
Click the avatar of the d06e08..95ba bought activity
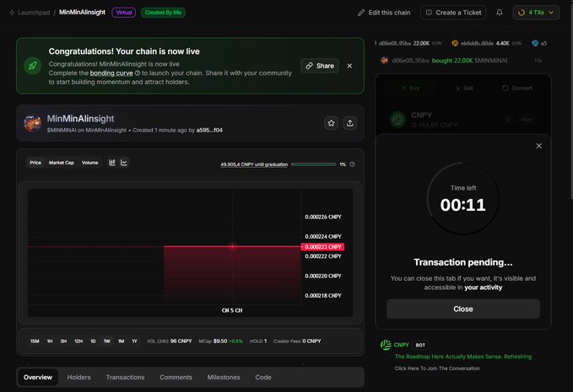pyautogui.click(x=384, y=61)
